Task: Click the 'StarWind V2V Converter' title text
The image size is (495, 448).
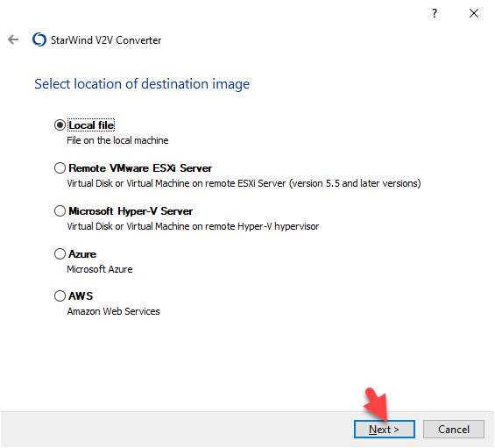Action: (x=106, y=40)
